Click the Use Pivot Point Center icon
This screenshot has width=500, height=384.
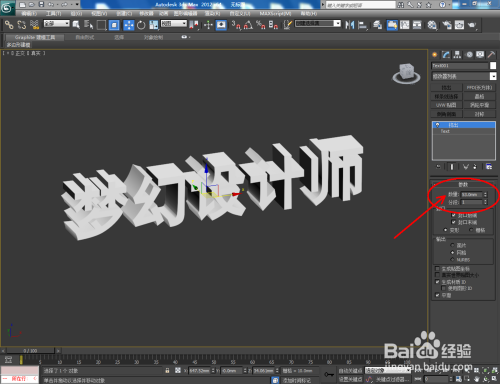[194, 25]
